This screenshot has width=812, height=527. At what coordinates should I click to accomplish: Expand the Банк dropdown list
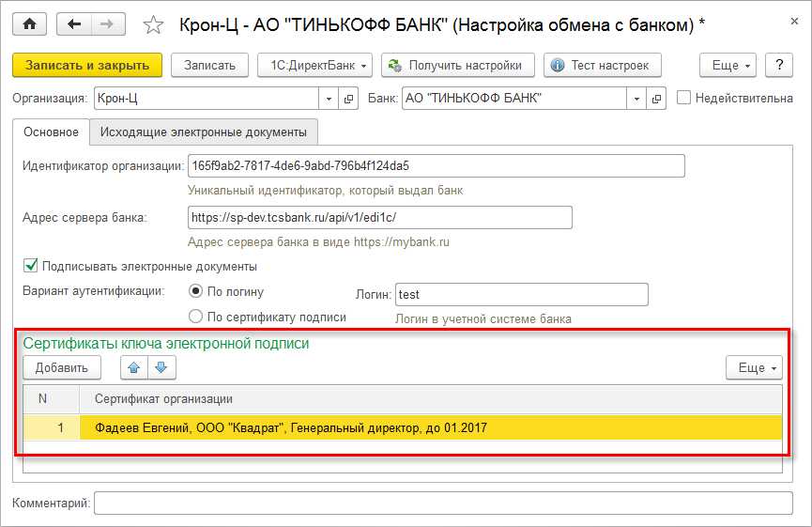636,98
